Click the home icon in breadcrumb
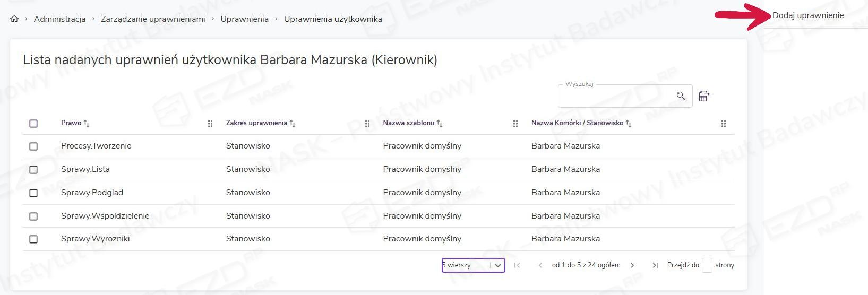Viewport: 868px width, 295px height. pyautogui.click(x=14, y=19)
